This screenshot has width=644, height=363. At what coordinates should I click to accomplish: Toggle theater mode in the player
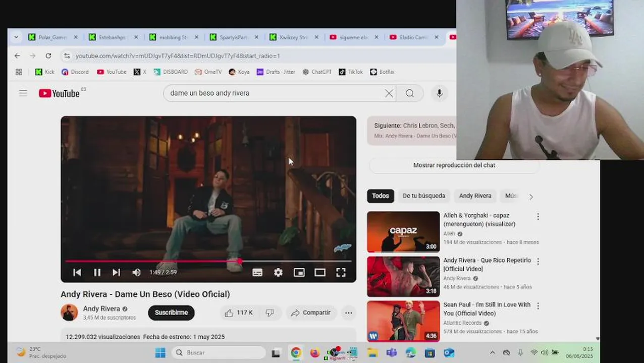[x=320, y=272]
